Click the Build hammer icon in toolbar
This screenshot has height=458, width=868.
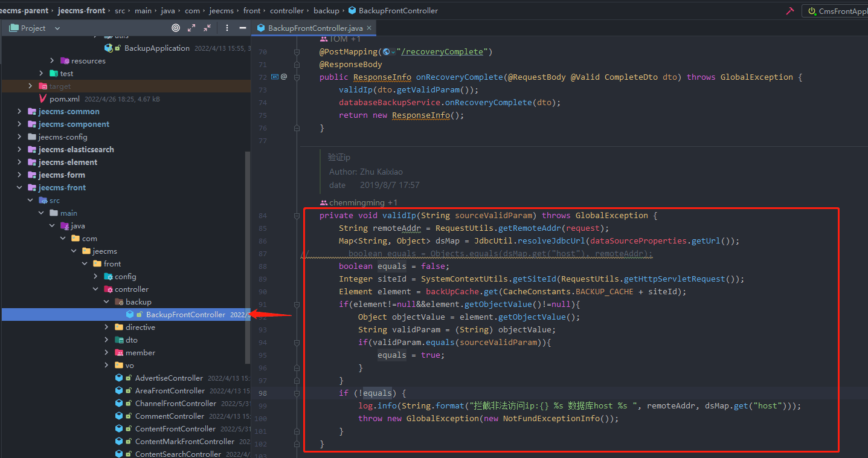point(789,11)
